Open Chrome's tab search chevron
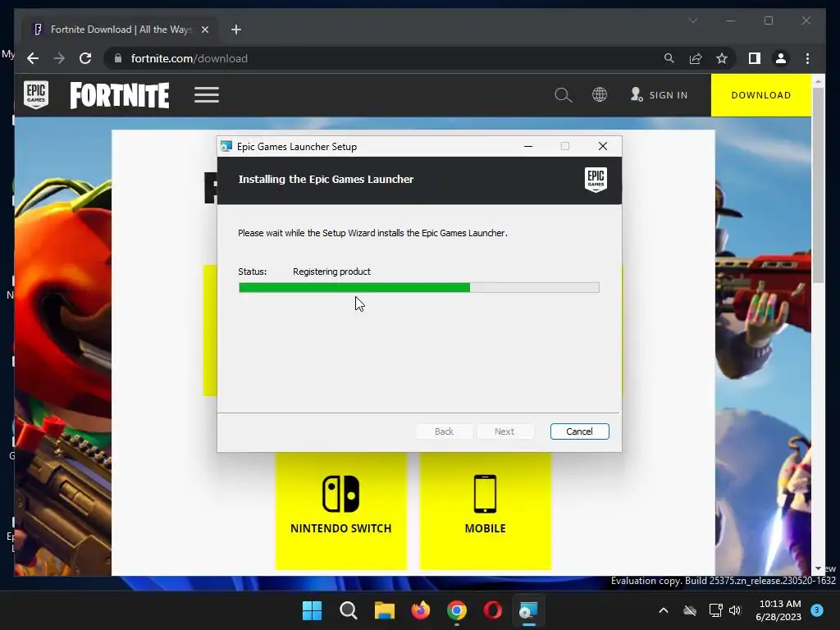The height and width of the screenshot is (630, 840). [x=692, y=21]
